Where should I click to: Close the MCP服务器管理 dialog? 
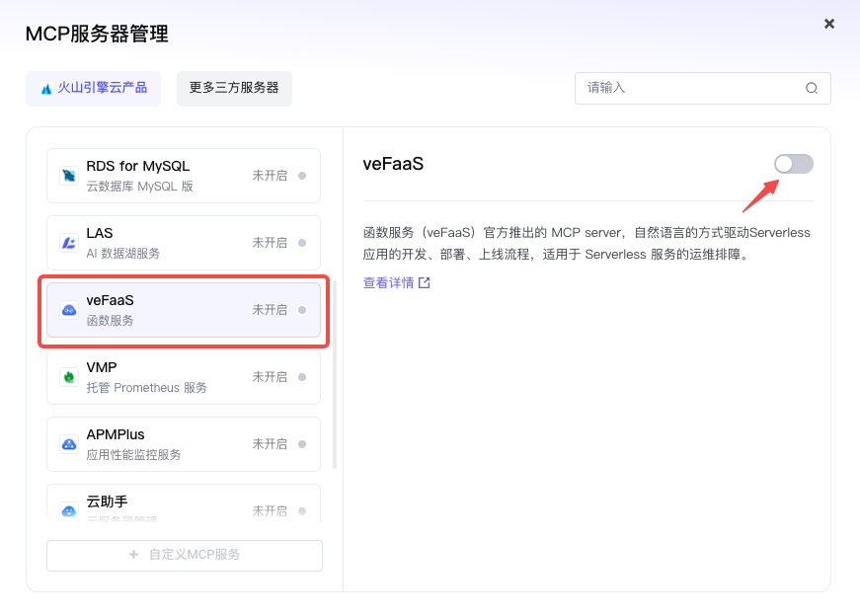(x=829, y=24)
